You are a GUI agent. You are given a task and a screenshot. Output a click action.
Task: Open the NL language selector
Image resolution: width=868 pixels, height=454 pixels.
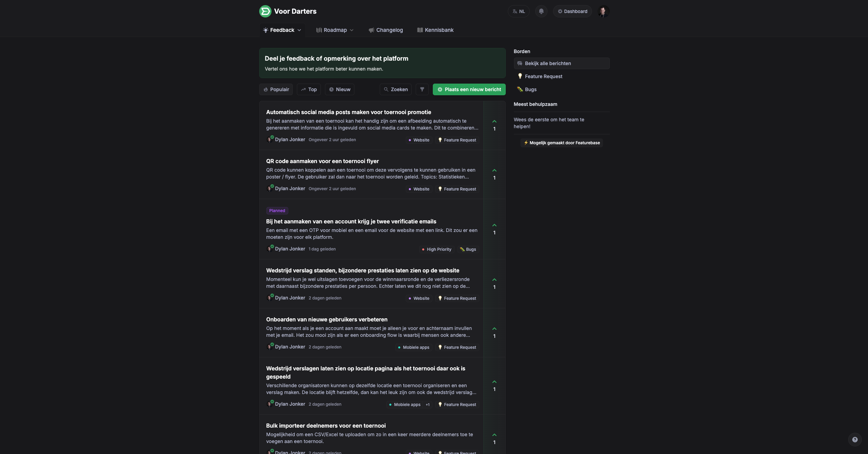coord(518,11)
